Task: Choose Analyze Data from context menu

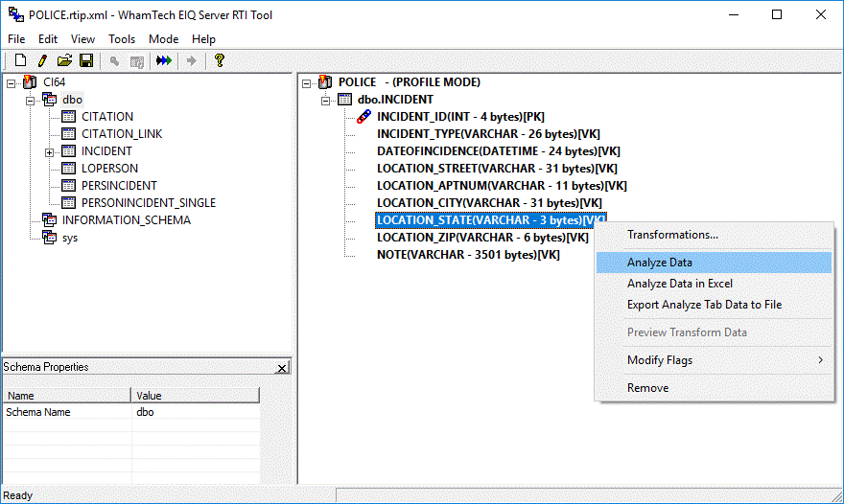Action: pyautogui.click(x=714, y=263)
